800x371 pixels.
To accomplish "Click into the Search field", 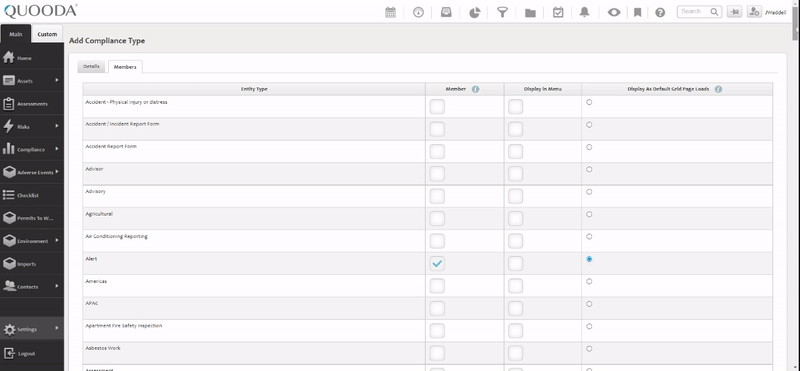I will [x=693, y=12].
